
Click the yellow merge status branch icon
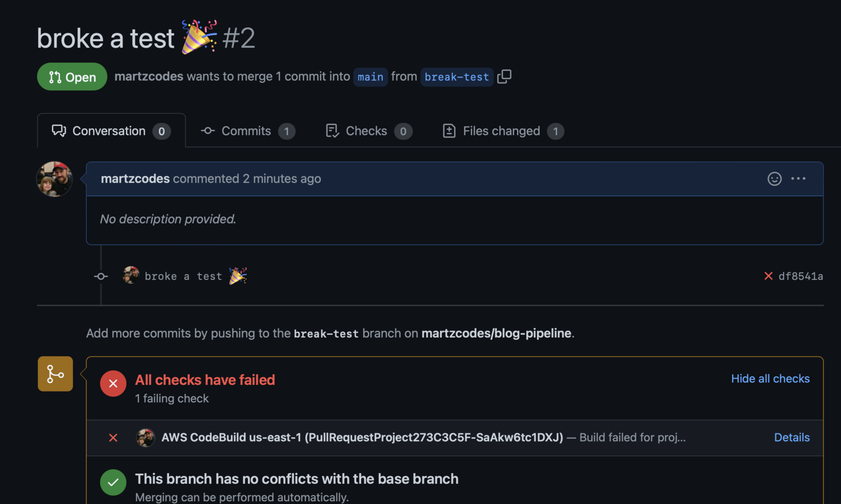(x=55, y=374)
